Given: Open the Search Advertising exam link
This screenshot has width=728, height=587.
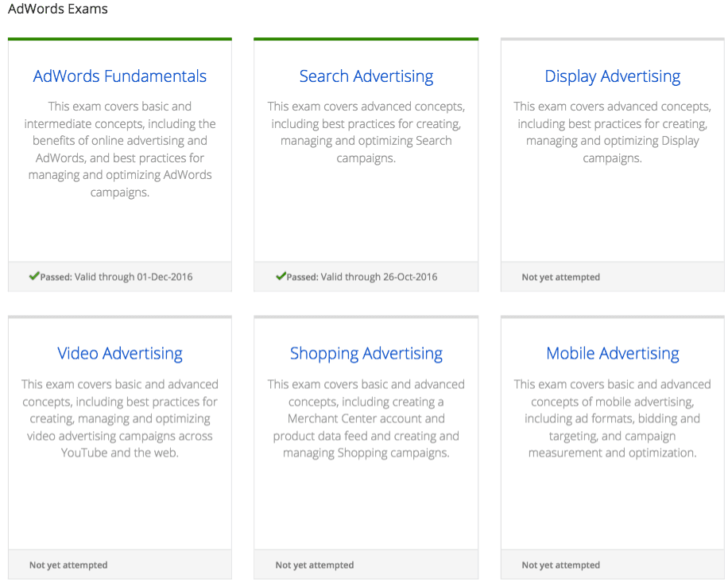Looking at the screenshot, I should [x=366, y=76].
